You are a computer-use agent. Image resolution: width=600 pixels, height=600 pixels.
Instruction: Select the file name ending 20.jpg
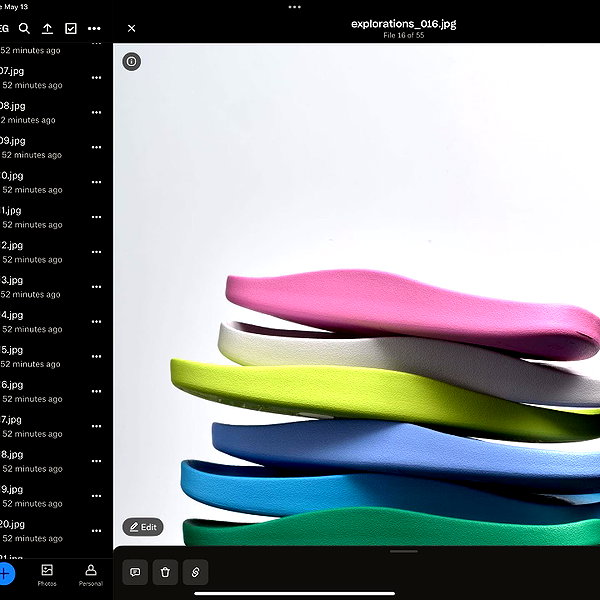point(12,524)
